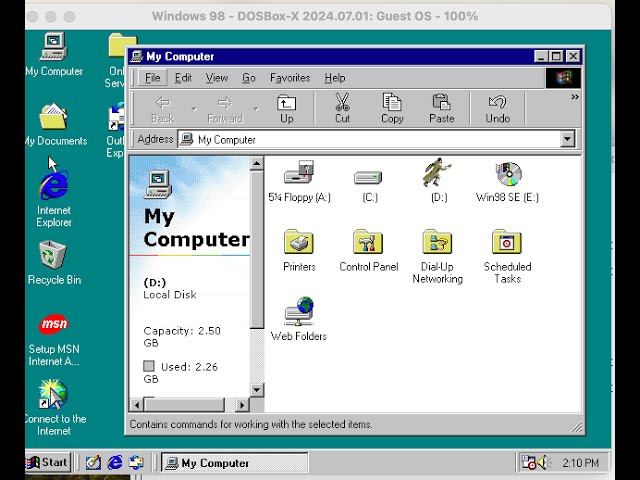Open the View menu
The height and width of the screenshot is (480, 640).
[x=217, y=78]
